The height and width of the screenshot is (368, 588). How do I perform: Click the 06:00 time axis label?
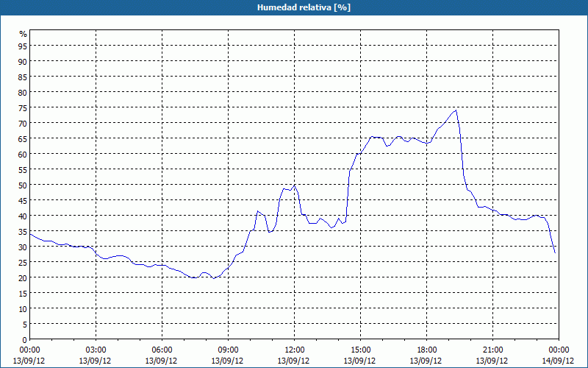[162, 350]
